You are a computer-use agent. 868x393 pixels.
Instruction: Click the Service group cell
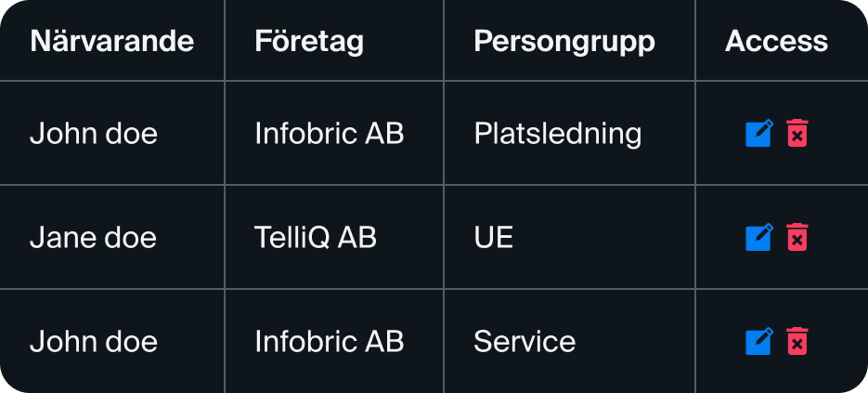click(x=525, y=341)
